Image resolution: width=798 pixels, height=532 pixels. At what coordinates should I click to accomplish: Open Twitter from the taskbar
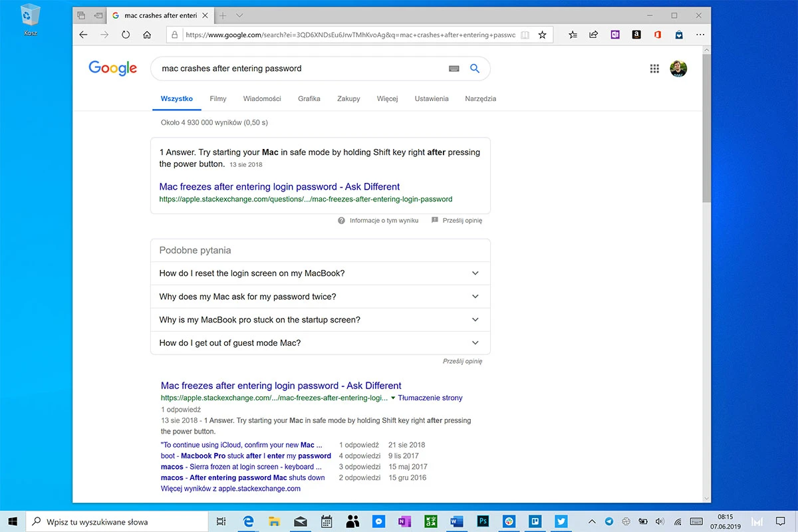click(x=561, y=521)
